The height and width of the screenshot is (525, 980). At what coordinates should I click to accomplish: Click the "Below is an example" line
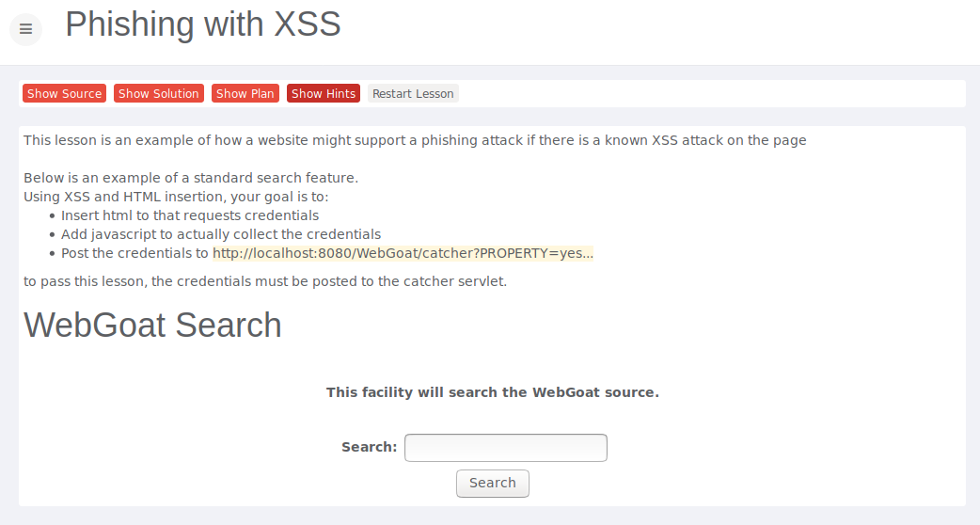191,178
